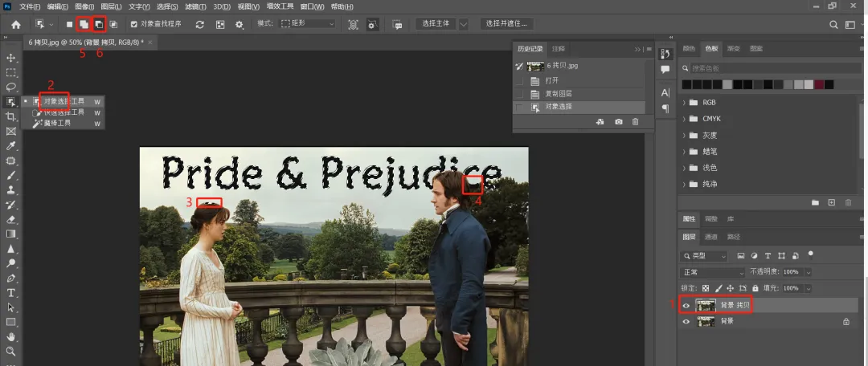Click the New Selection mode icon
This screenshot has height=366, width=868.
coord(69,24)
